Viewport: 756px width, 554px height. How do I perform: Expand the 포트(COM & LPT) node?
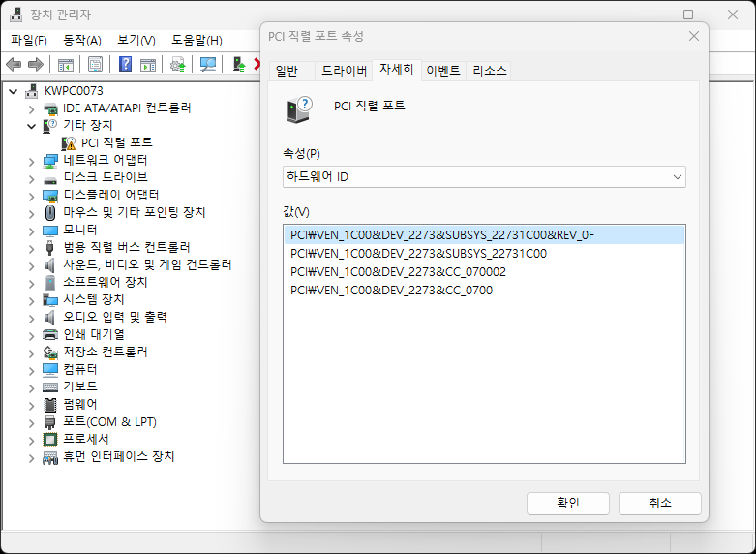tap(31, 422)
